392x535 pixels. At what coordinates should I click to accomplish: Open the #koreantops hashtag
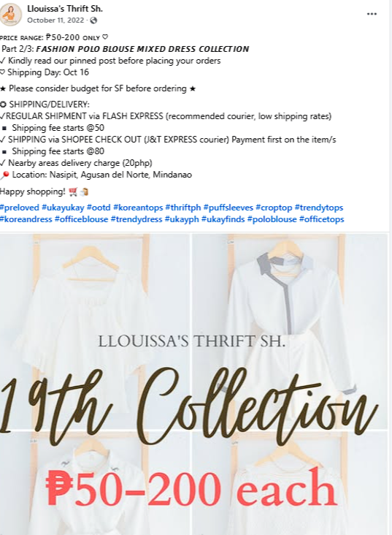(138, 208)
